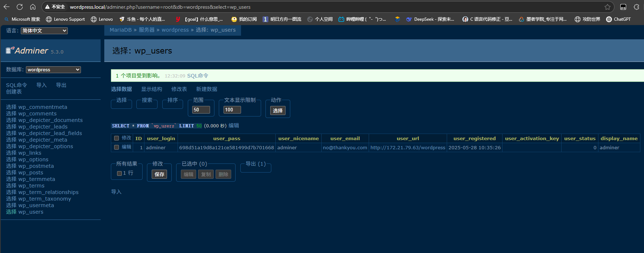This screenshot has height=253, width=644.
Task: Open 哔哩哔哩 bookmark
Action: point(362,19)
